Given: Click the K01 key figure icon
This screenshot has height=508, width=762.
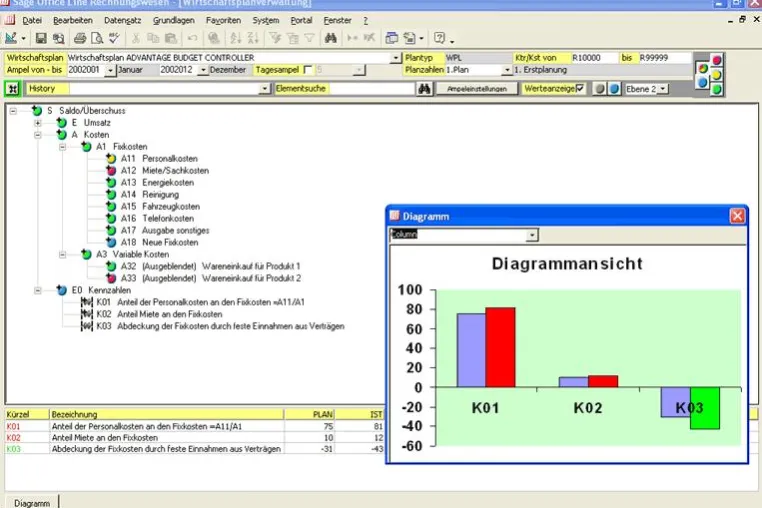Looking at the screenshot, I should point(87,302).
